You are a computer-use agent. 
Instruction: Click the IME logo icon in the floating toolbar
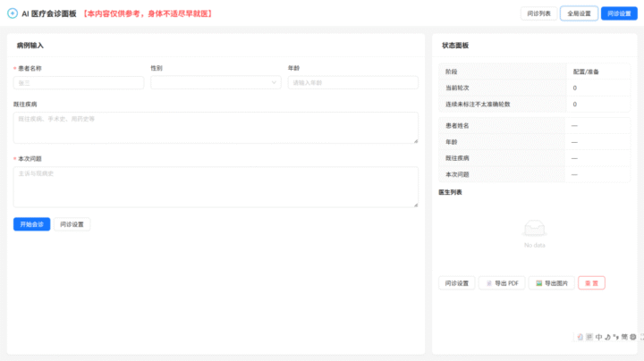[580, 337]
